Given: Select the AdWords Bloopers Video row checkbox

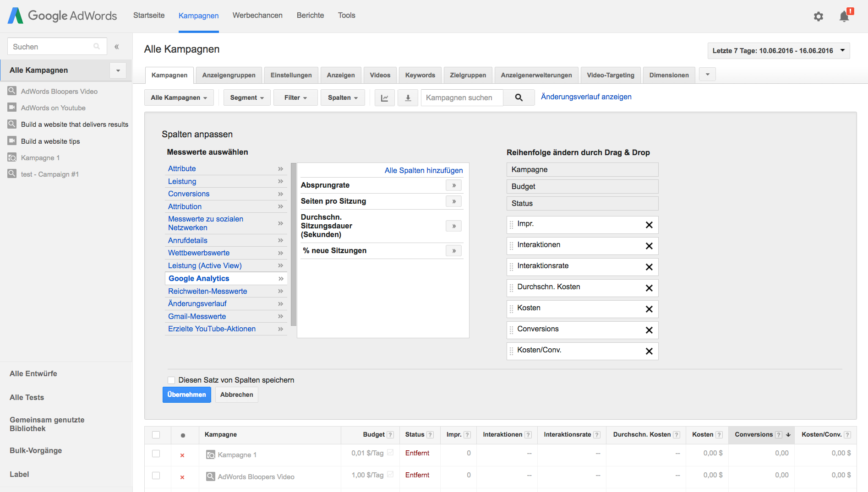Looking at the screenshot, I should click(156, 476).
